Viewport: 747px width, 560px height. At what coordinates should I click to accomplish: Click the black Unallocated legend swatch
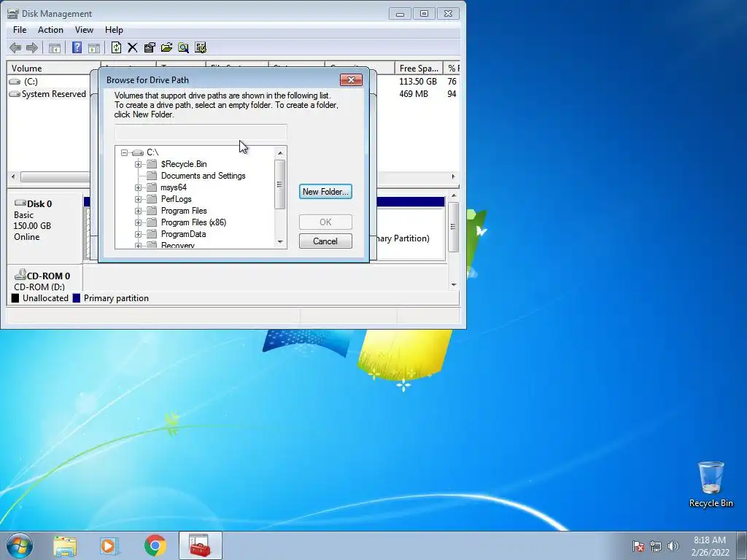(x=15, y=298)
